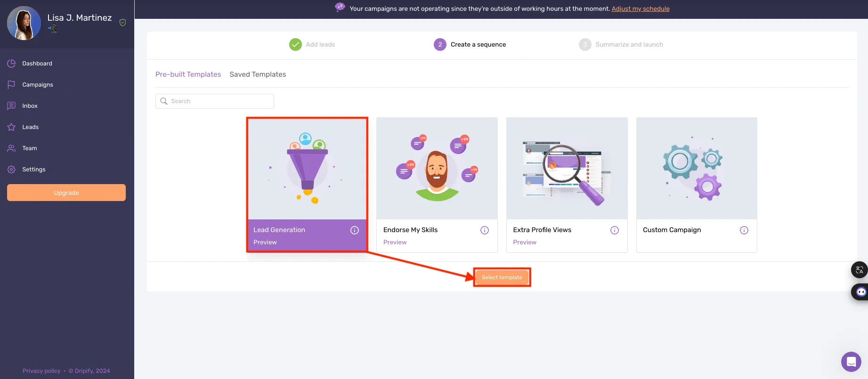Click the Lead Generation title text
Screen dimensions: 868x379
pyautogui.click(x=279, y=230)
